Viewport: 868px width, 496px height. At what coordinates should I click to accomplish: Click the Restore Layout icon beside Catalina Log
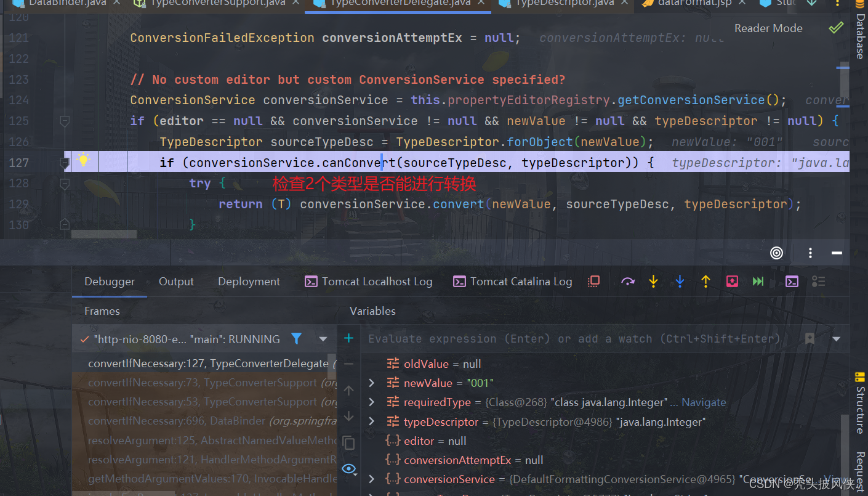pyautogui.click(x=593, y=282)
